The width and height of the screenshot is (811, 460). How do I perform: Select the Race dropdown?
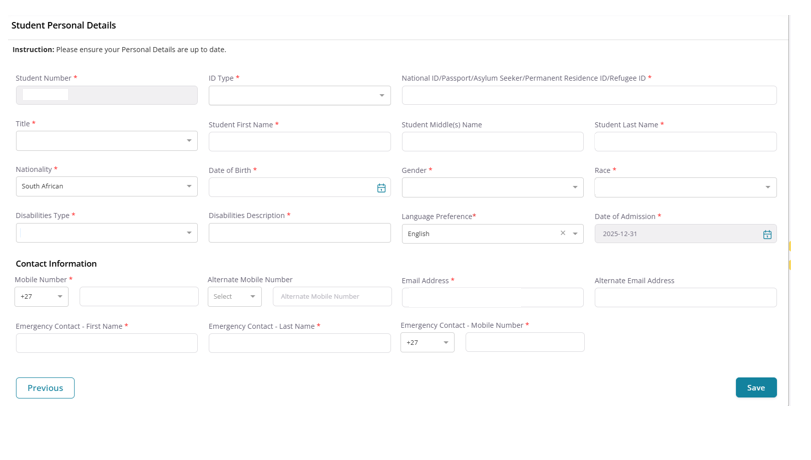pos(685,187)
